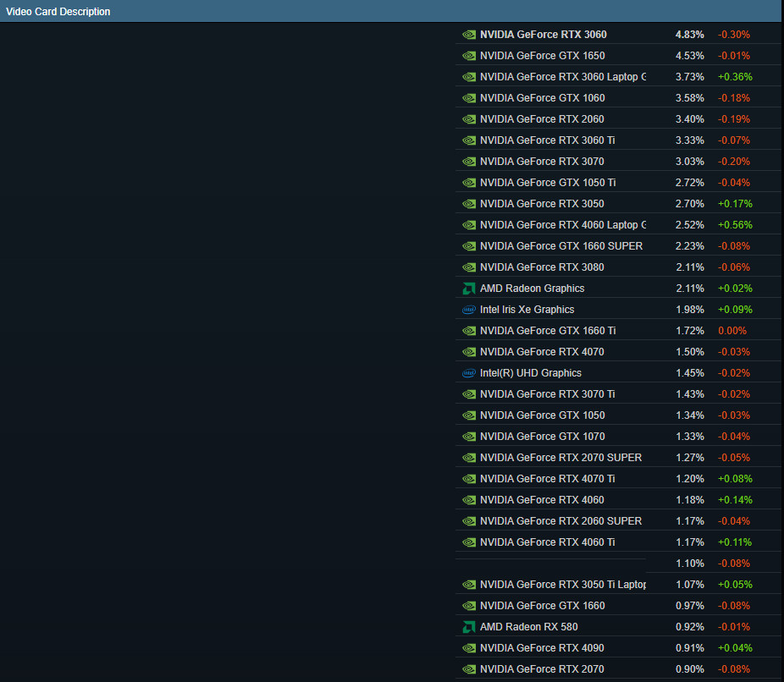The width and height of the screenshot is (784, 682).
Task: Click the 0.92% share for RX 580
Action: 689,626
